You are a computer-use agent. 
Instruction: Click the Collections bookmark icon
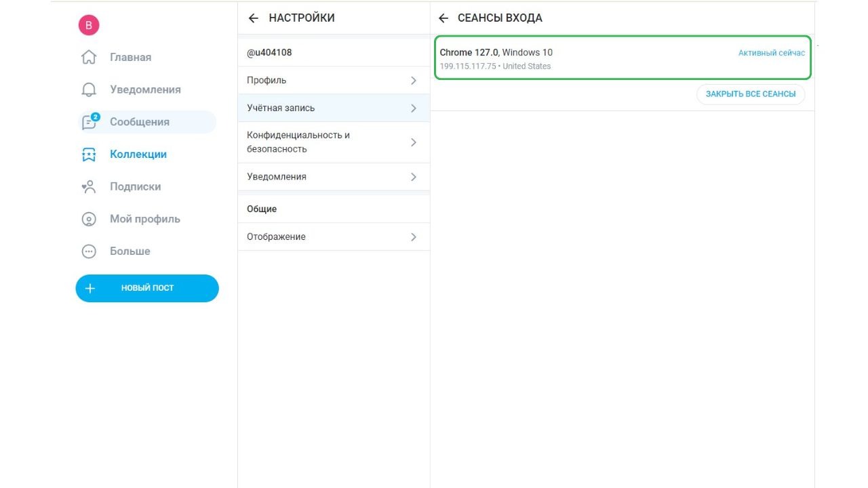point(89,155)
